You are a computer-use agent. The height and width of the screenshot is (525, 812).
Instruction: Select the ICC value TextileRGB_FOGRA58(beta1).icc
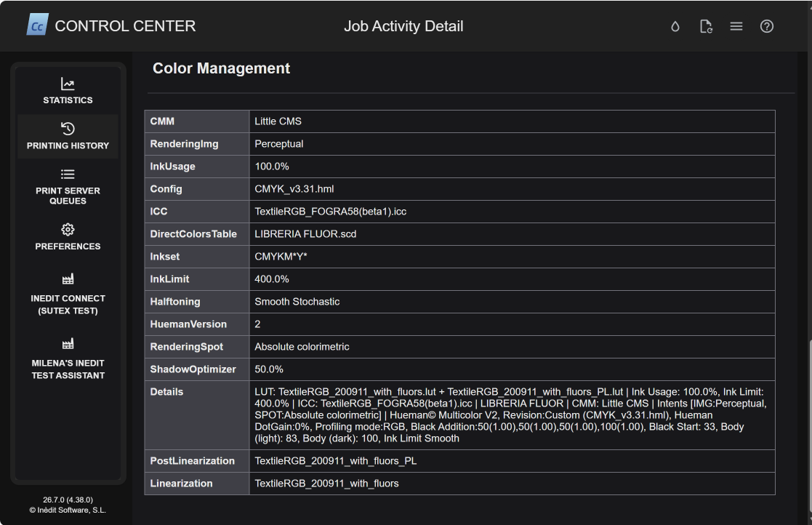pos(330,212)
